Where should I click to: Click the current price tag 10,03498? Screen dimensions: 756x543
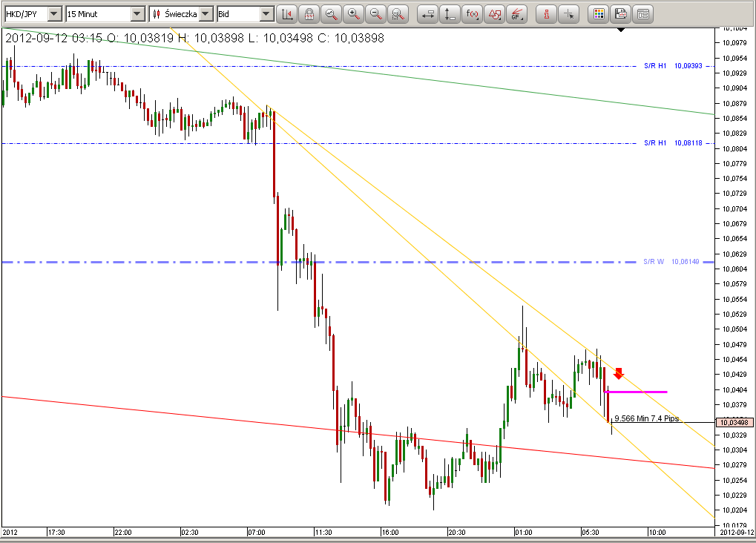coord(734,423)
